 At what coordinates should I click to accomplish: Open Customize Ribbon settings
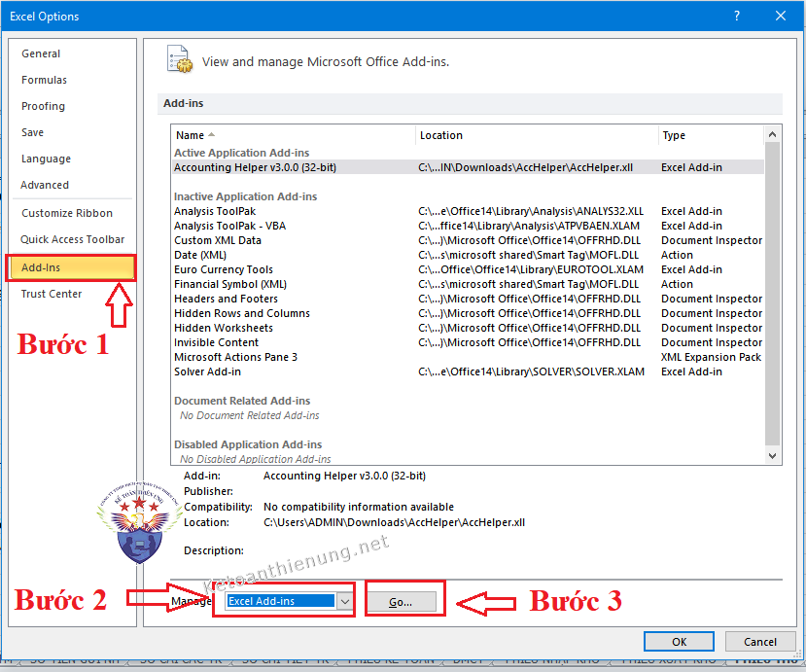(67, 213)
